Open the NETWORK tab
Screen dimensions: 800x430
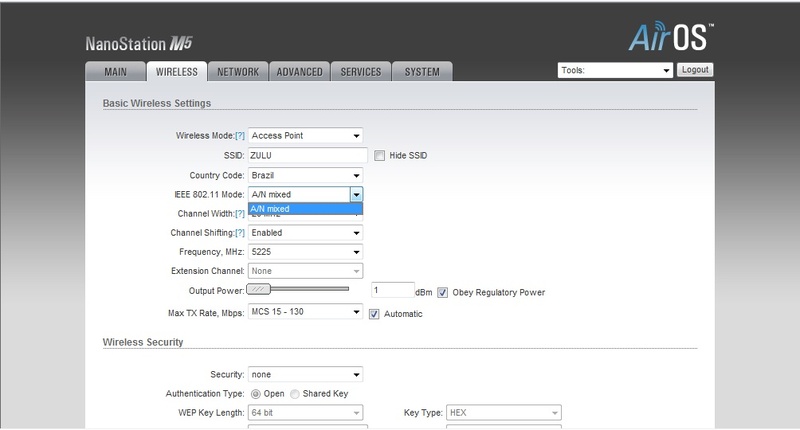pyautogui.click(x=238, y=71)
